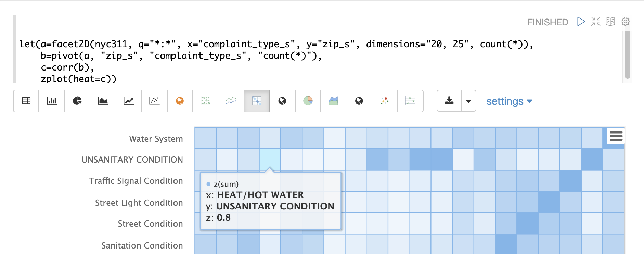Image resolution: width=644 pixels, height=254 pixels.
Task: Select the pie chart visualization
Action: click(77, 101)
